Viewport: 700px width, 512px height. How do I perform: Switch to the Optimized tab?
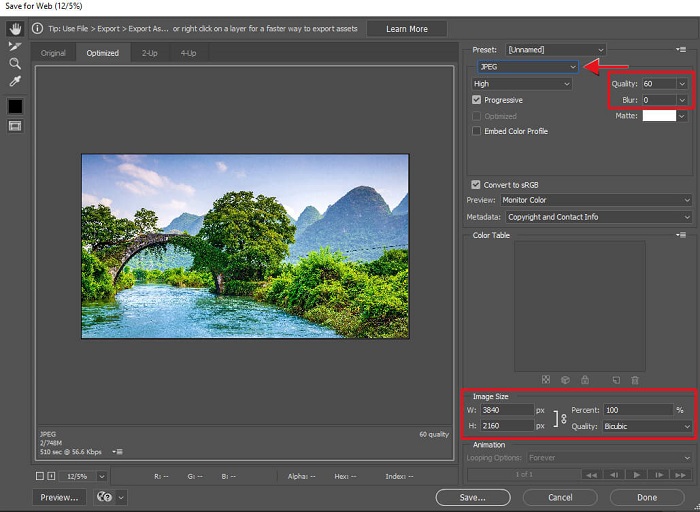tap(103, 53)
